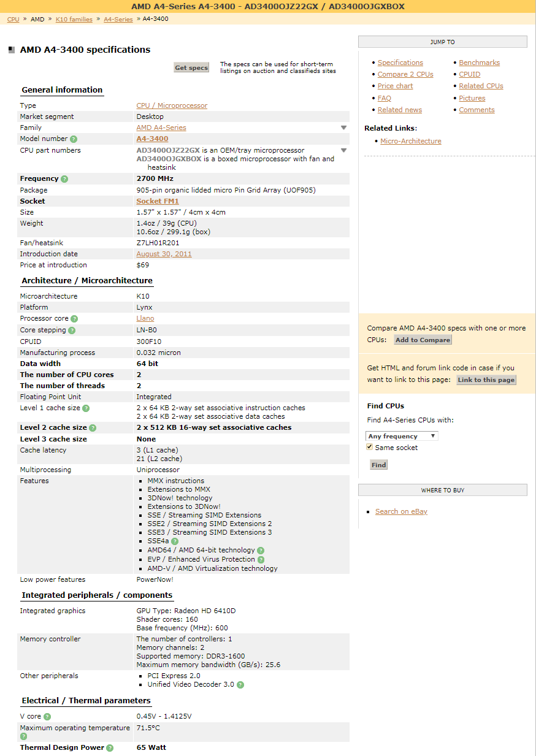Click the '300F10' CPUID value
Screen dimensions: 536x756
[148, 341]
